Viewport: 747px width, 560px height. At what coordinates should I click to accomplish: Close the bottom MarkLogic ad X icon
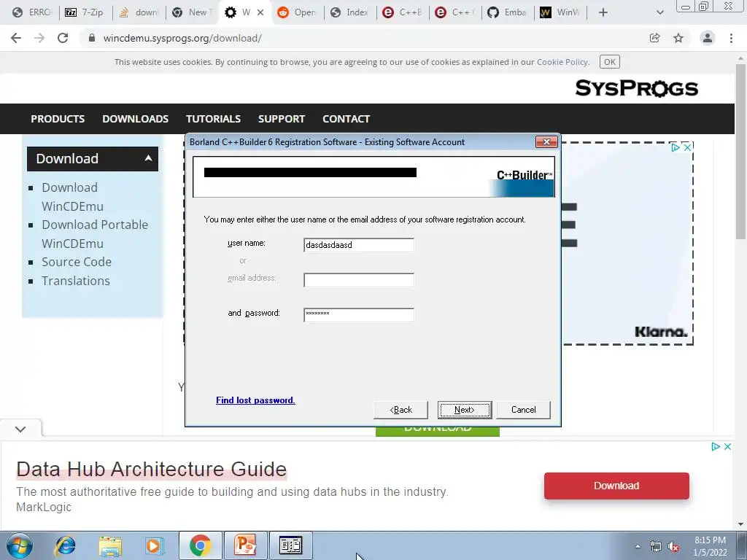727,447
